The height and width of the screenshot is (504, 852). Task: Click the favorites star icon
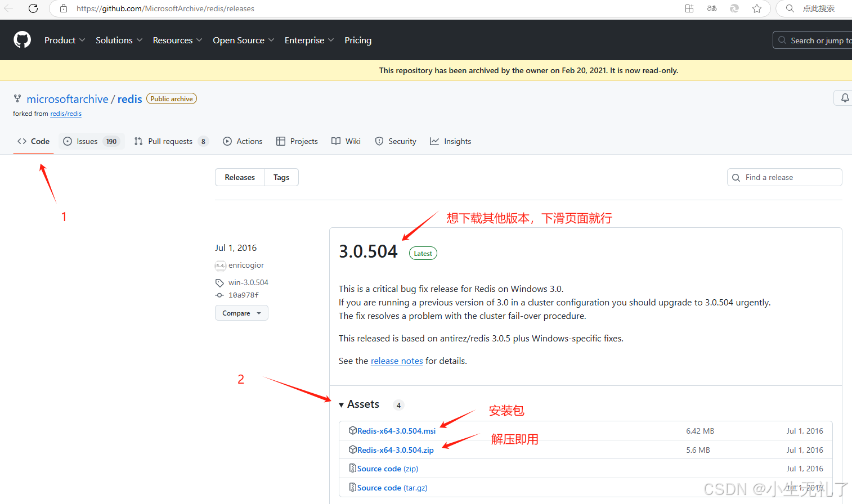[757, 8]
